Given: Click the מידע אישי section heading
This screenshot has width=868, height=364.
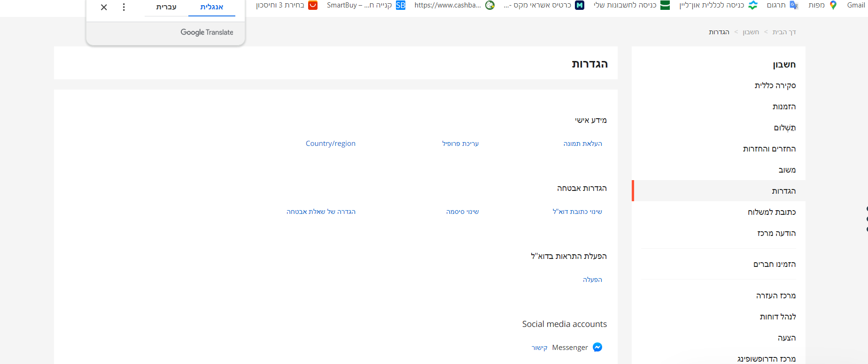Looking at the screenshot, I should 591,120.
